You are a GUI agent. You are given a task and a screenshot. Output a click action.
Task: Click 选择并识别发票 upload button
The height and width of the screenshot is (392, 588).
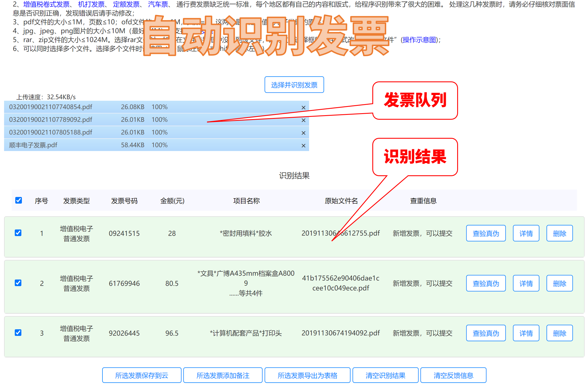coord(294,85)
